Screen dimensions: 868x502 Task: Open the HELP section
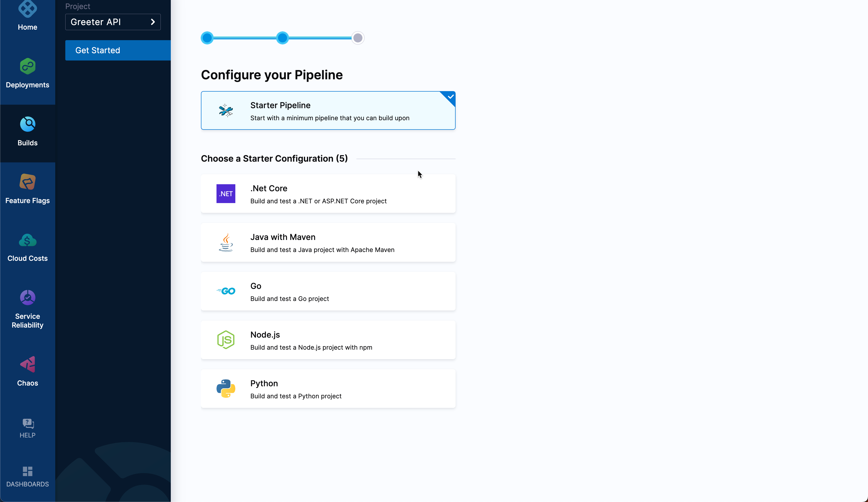pyautogui.click(x=27, y=427)
